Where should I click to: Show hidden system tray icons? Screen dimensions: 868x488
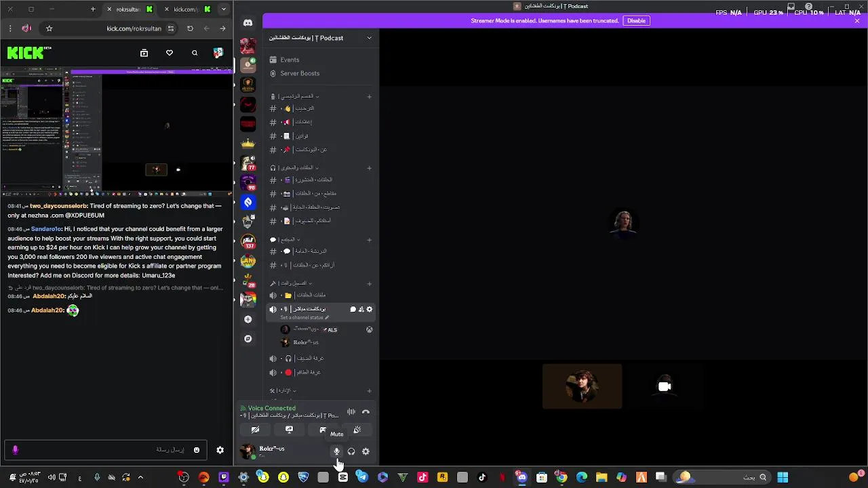[140, 477]
